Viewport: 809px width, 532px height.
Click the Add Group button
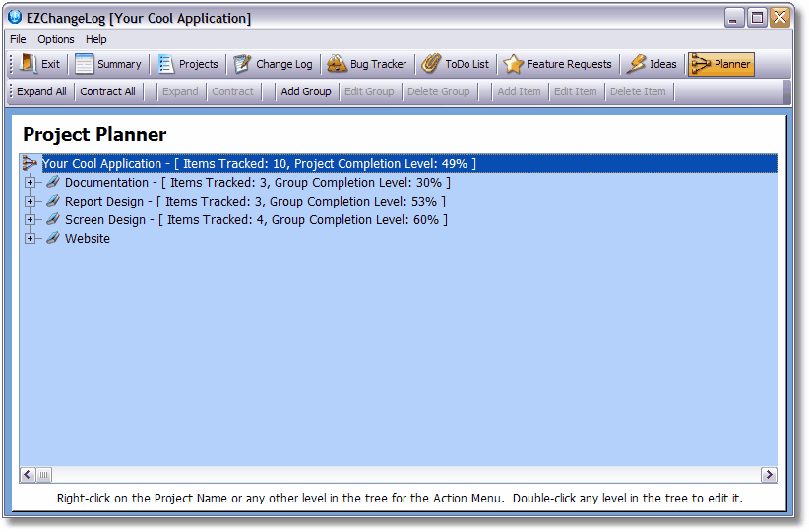[306, 91]
